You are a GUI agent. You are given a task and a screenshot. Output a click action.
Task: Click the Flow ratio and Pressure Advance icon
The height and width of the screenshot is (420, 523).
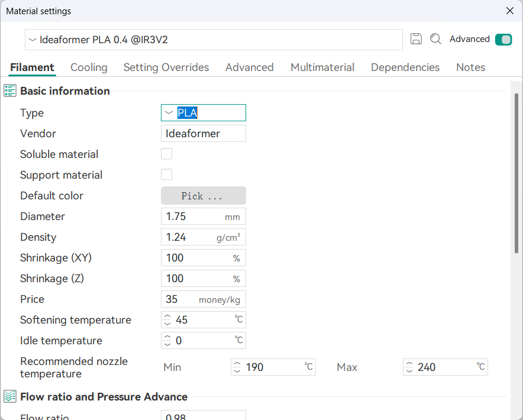coord(10,397)
